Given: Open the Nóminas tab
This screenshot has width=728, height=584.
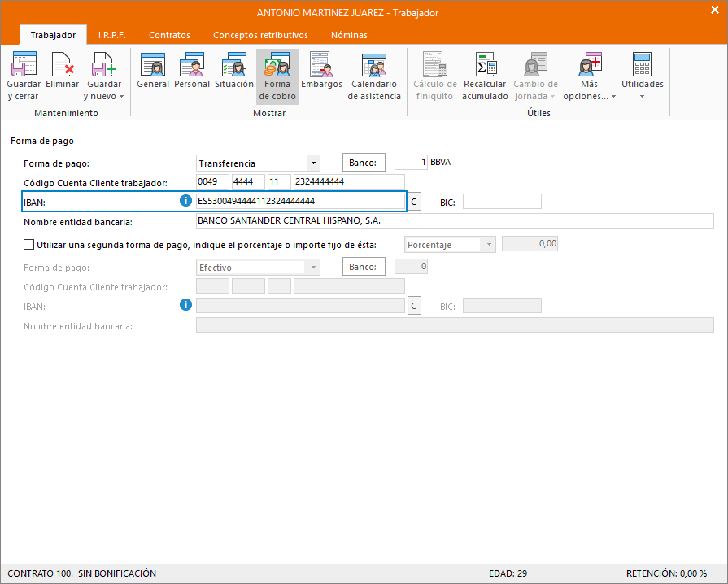Looking at the screenshot, I should point(349,35).
